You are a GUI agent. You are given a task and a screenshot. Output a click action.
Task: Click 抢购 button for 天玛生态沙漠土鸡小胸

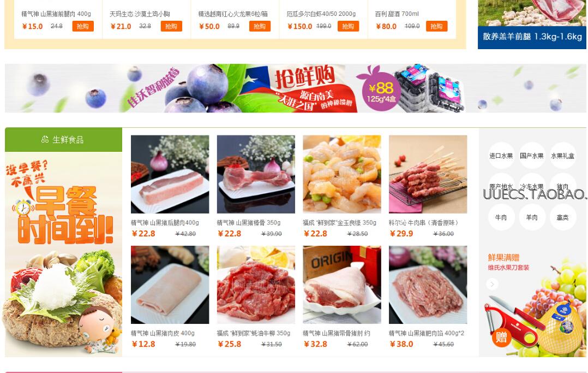tap(171, 26)
